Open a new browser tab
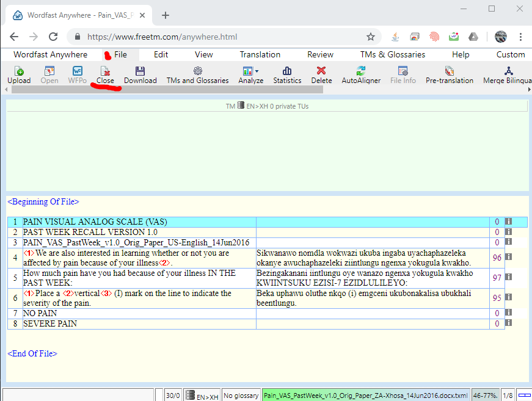The image size is (532, 401). click(x=165, y=15)
